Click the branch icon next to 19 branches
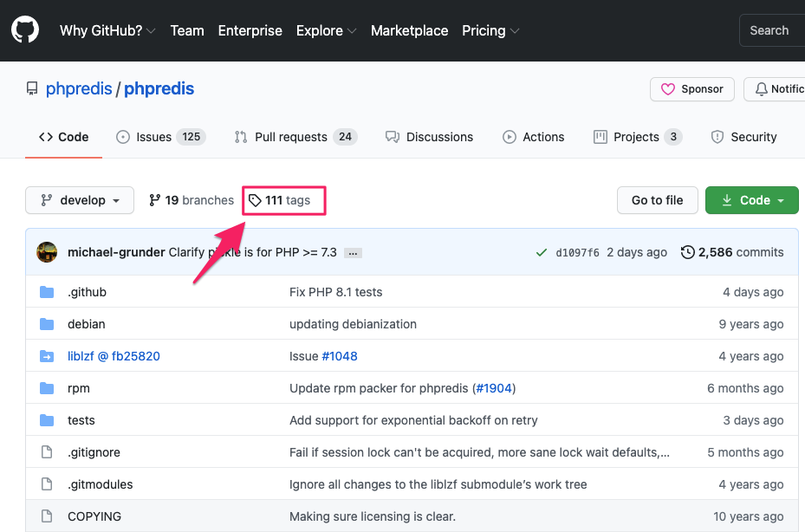 tap(154, 200)
